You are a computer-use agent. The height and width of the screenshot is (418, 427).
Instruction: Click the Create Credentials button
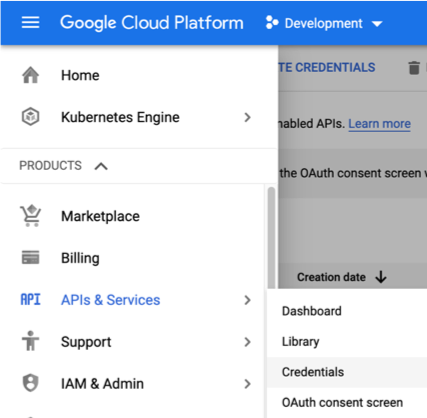pyautogui.click(x=327, y=68)
